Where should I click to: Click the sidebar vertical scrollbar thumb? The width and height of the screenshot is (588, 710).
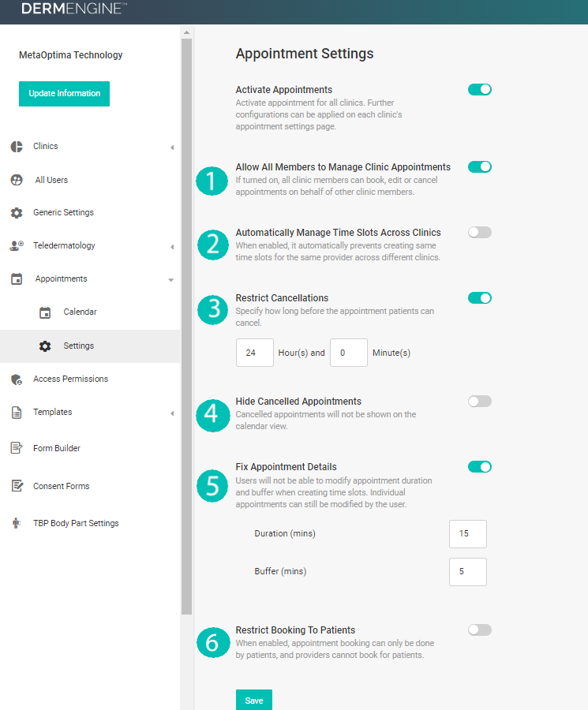[186, 326]
